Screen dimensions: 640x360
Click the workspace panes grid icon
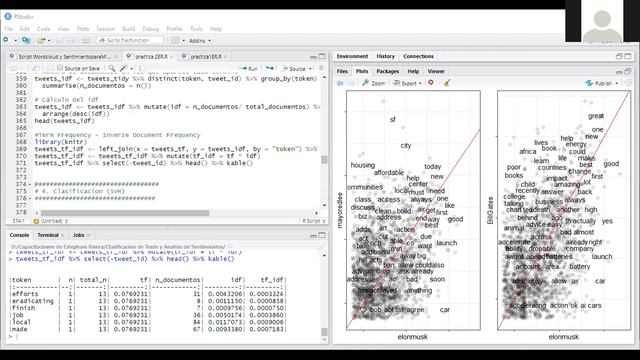[x=175, y=40]
